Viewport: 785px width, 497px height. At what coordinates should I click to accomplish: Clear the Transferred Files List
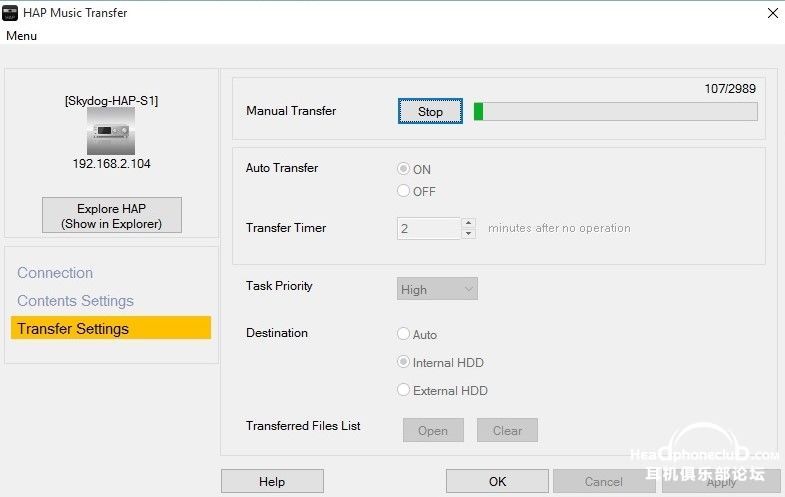click(x=507, y=430)
